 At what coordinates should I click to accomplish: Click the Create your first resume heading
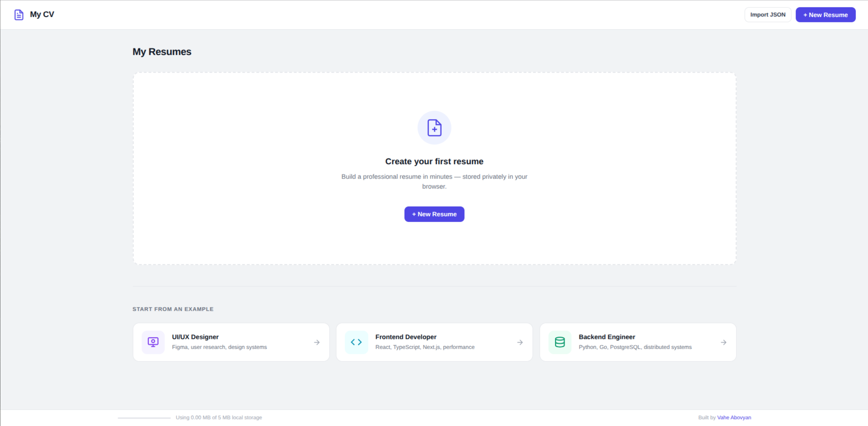point(434,161)
